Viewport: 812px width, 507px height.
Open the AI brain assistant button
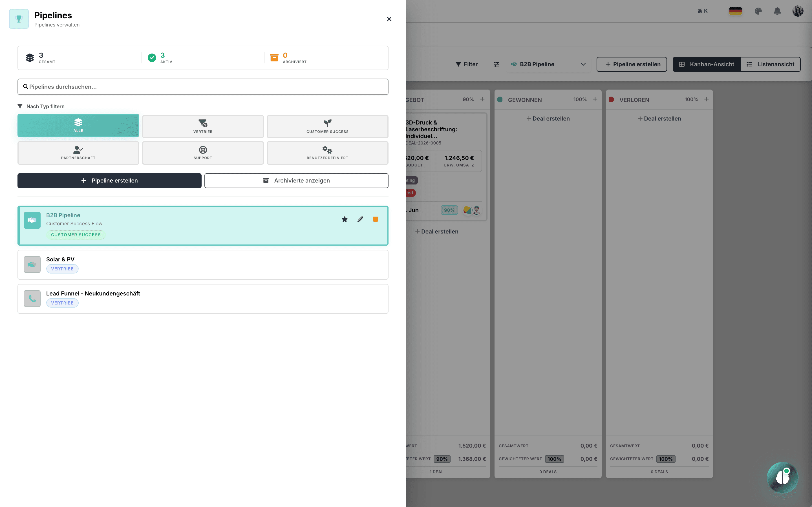pyautogui.click(x=782, y=477)
